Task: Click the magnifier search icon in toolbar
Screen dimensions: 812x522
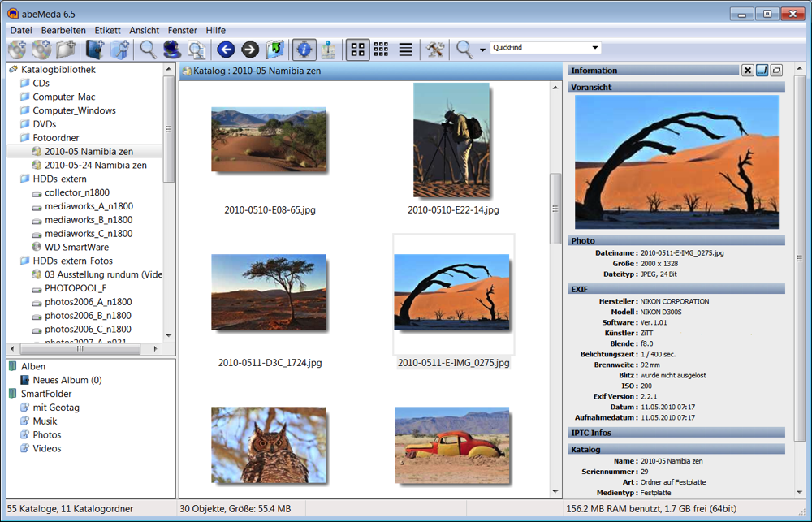Action: pos(148,50)
